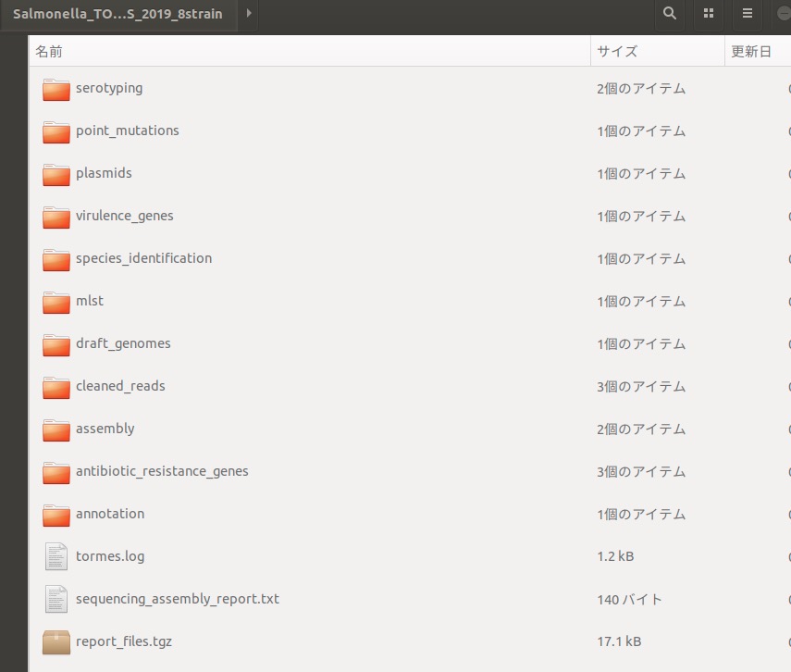Viewport: 791px width, 672px height.
Task: Open the hamburger view options menu
Action: point(748,13)
